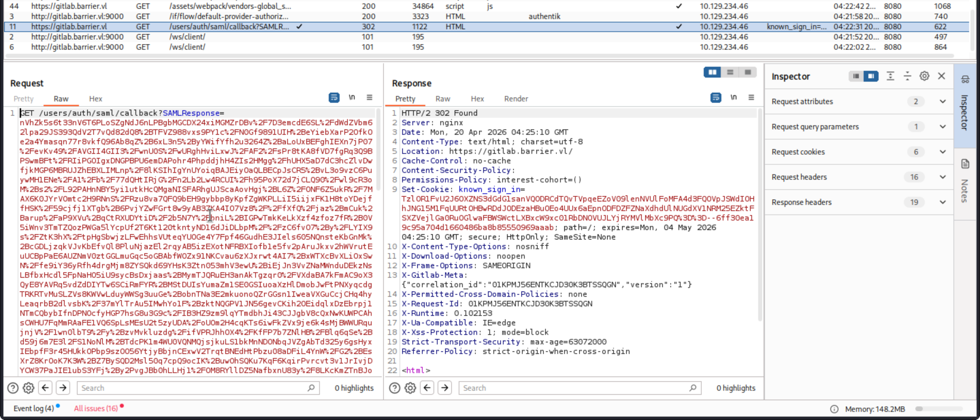
Task: Open Request panel hamburger menu
Action: click(370, 98)
